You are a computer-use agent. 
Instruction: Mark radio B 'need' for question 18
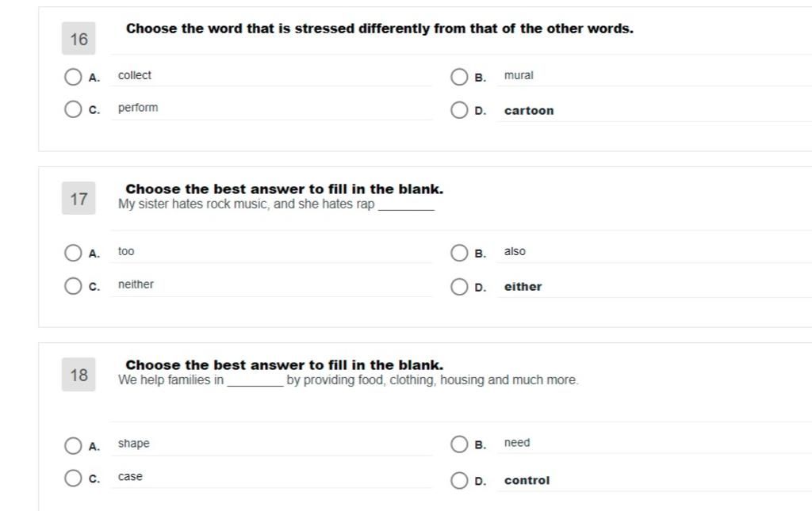[x=459, y=444]
